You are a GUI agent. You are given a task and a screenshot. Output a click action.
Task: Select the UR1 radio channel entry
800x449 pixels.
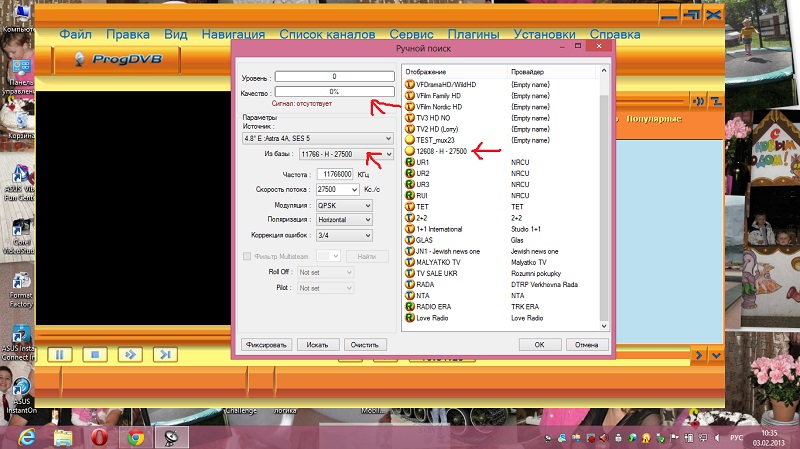click(x=423, y=161)
